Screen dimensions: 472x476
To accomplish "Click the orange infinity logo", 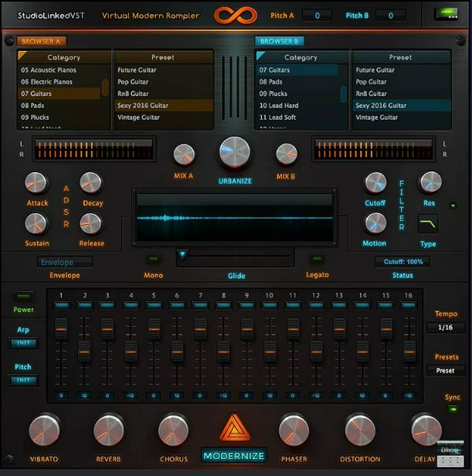I will (x=236, y=15).
